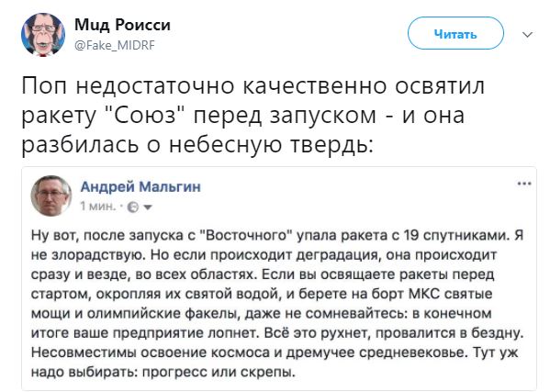Open the embedded Facebook post body text
Viewport: 550px width, 392px height.
click(x=277, y=303)
